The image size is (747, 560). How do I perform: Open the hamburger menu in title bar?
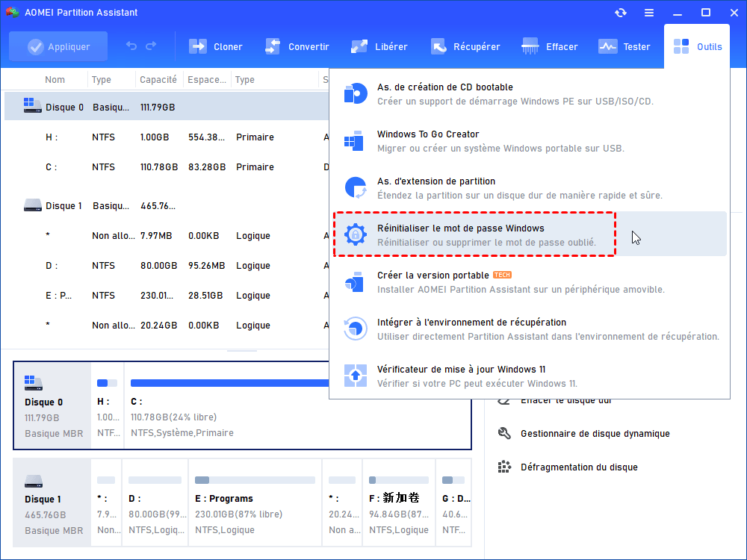pos(649,13)
